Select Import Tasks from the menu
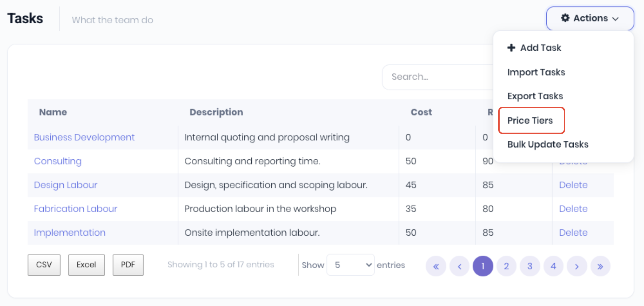The width and height of the screenshot is (644, 306). point(536,72)
